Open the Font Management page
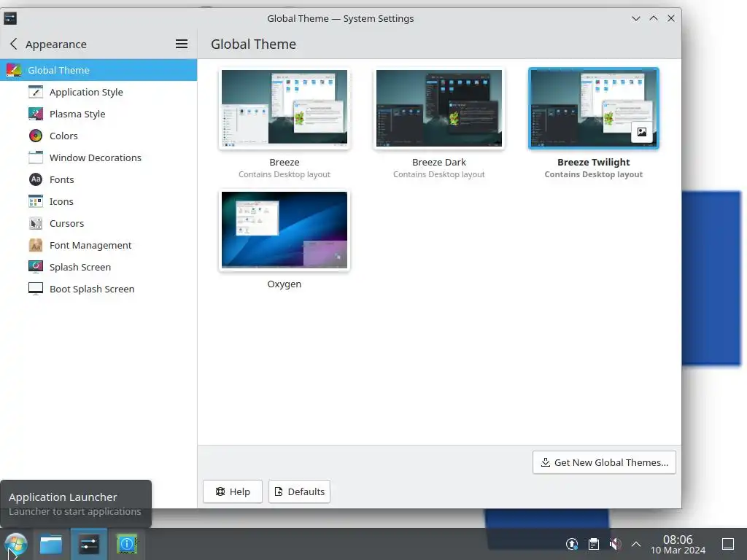Screen dimensions: 747x560 tap(98, 245)
